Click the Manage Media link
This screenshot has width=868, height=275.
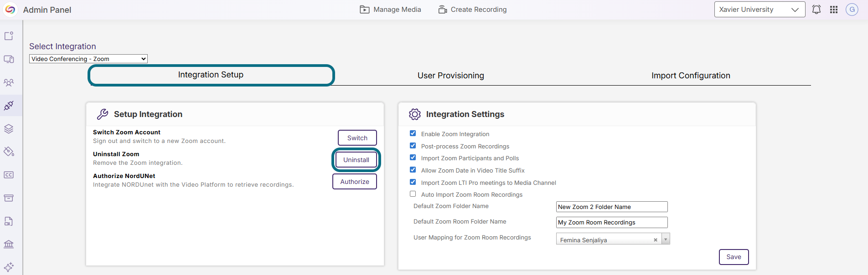[x=390, y=10]
